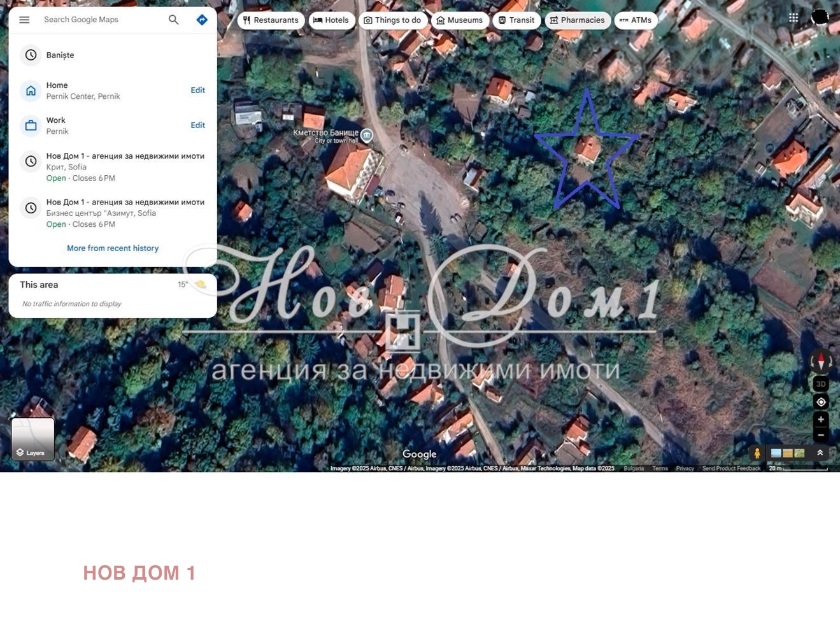Click the Transit icon chip
This screenshot has width=840, height=637.
(502, 20)
